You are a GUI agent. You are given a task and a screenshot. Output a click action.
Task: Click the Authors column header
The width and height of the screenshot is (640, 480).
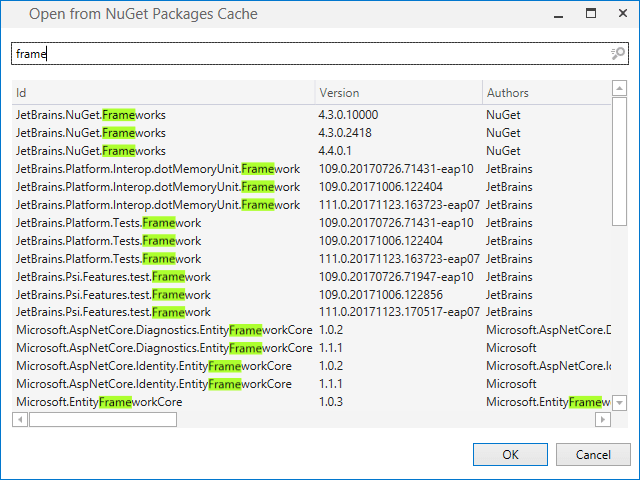pos(545,93)
